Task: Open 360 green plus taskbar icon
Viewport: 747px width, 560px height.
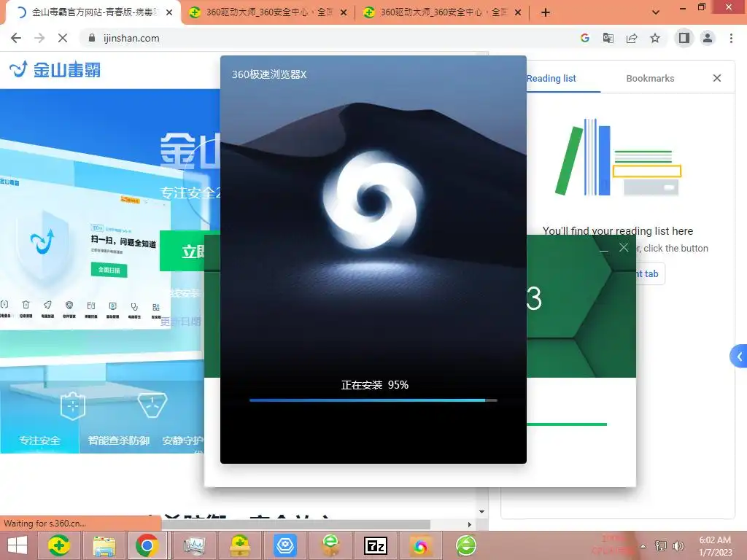Action: (58, 545)
